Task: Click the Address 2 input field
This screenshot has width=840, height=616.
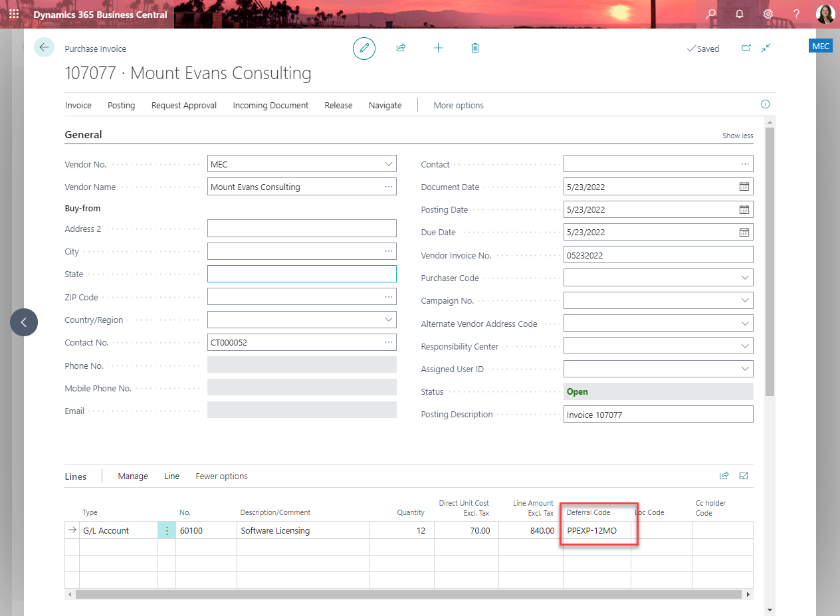Action: (x=302, y=229)
